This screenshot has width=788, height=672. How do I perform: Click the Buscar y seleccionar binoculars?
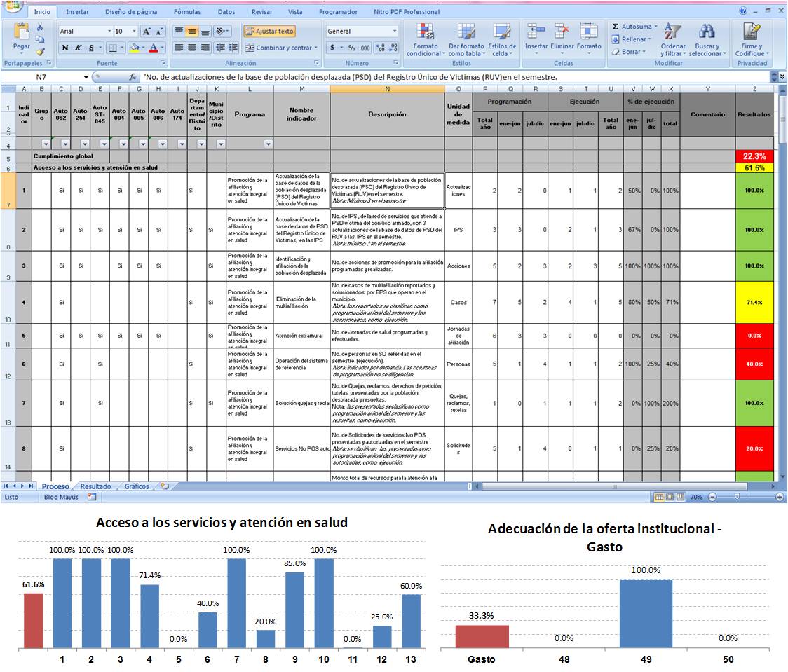click(x=706, y=32)
